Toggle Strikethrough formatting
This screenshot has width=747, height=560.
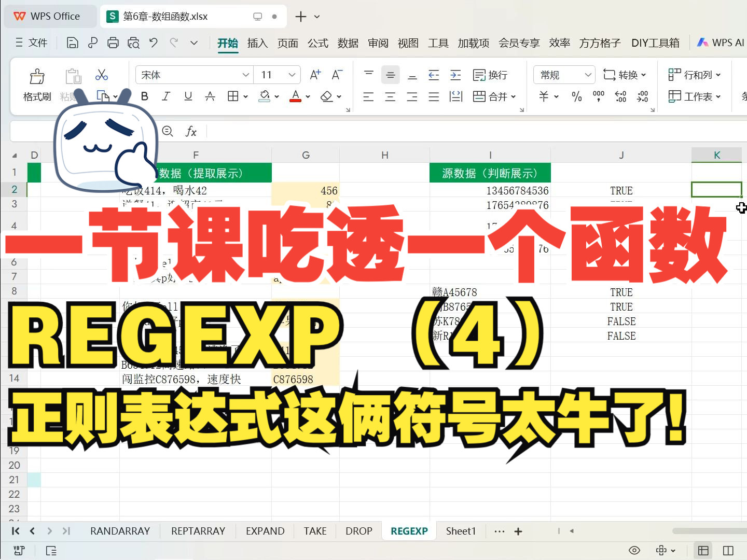210,96
